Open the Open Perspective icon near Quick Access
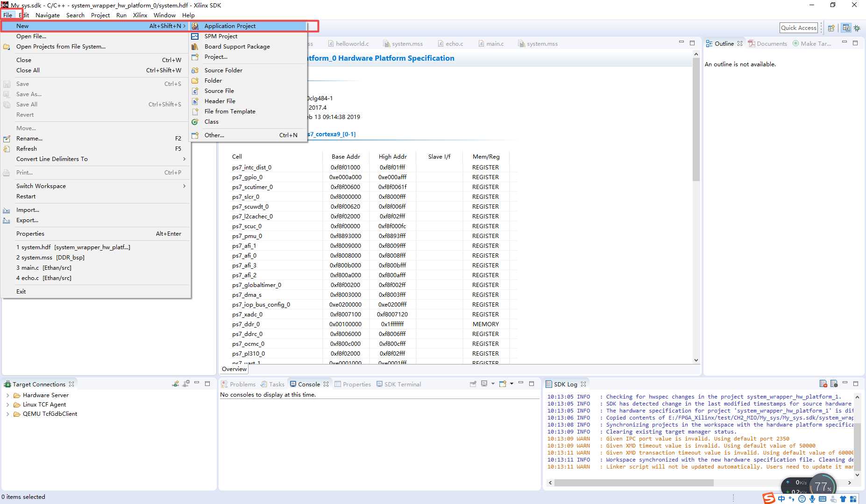 click(831, 28)
